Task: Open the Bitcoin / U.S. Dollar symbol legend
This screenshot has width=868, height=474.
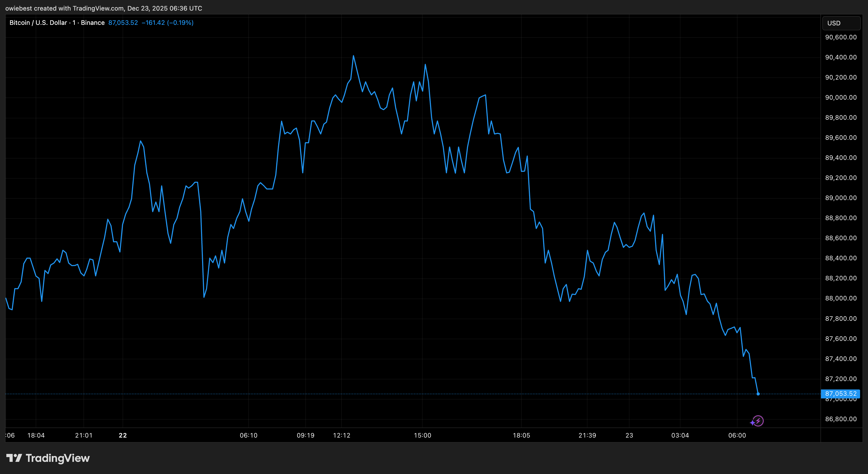Action: 38,22
